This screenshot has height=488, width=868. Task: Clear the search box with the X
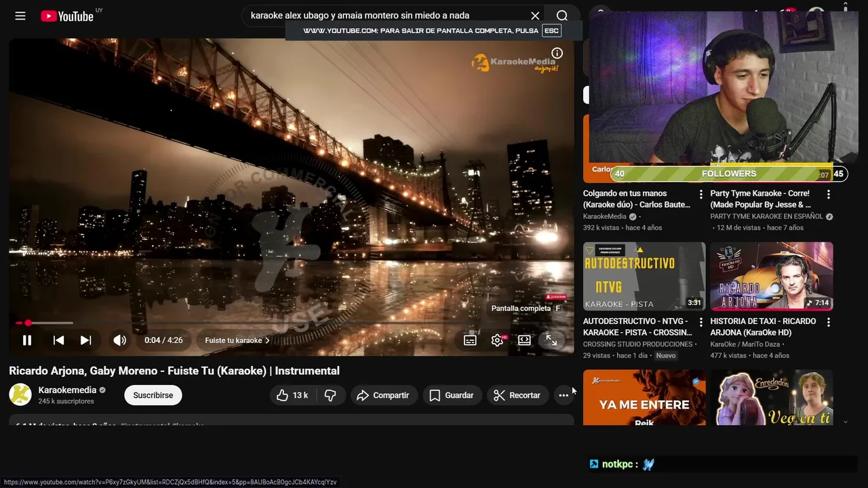click(535, 16)
